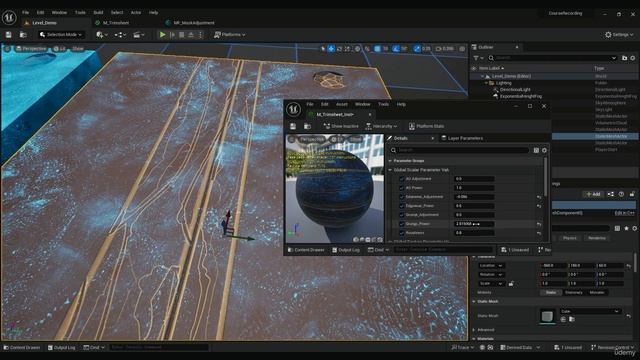Toggle the AO Power parameter checkbox

(401, 188)
